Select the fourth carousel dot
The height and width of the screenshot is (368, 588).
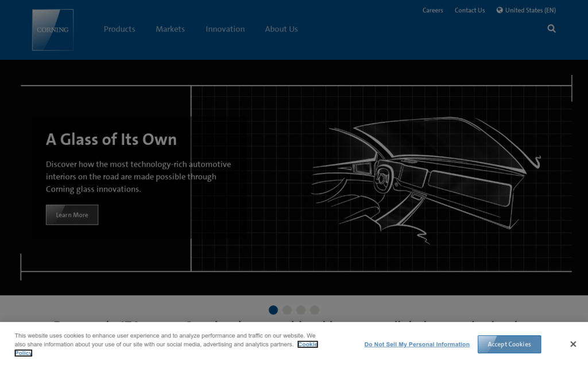pyautogui.click(x=314, y=310)
